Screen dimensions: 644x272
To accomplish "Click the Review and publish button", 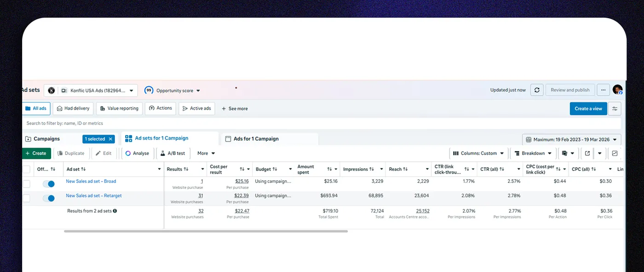I will (570, 90).
